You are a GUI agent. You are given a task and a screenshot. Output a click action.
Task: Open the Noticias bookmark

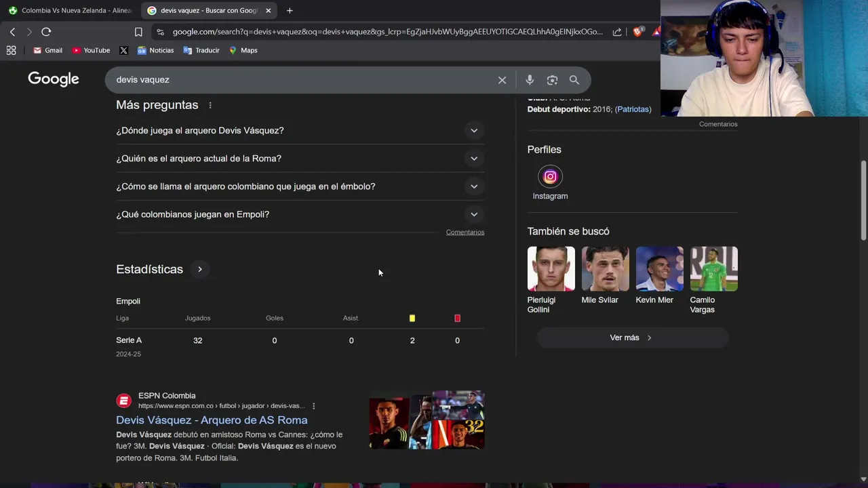(x=155, y=50)
